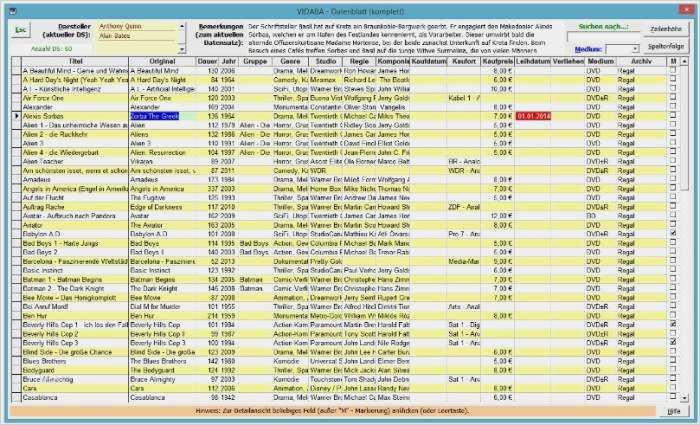Click the Leihdatum column header
Viewport: 700px width, 425px height.
pyautogui.click(x=532, y=61)
